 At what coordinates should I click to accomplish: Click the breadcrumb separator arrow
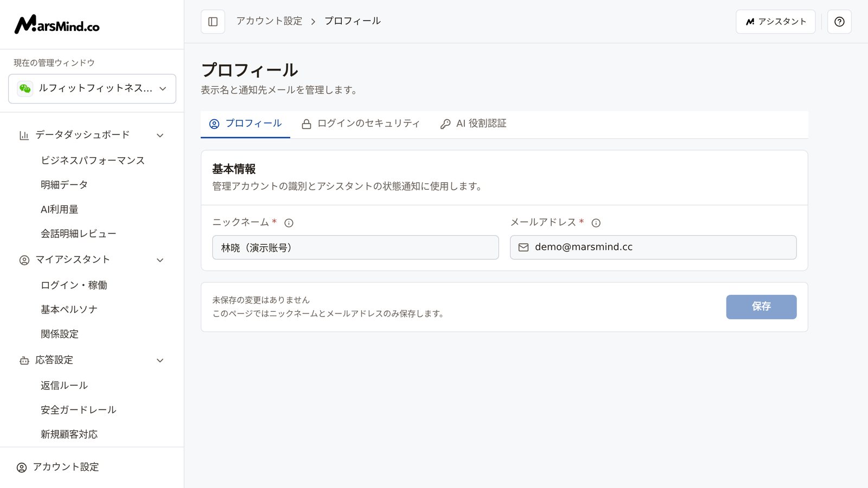click(313, 22)
